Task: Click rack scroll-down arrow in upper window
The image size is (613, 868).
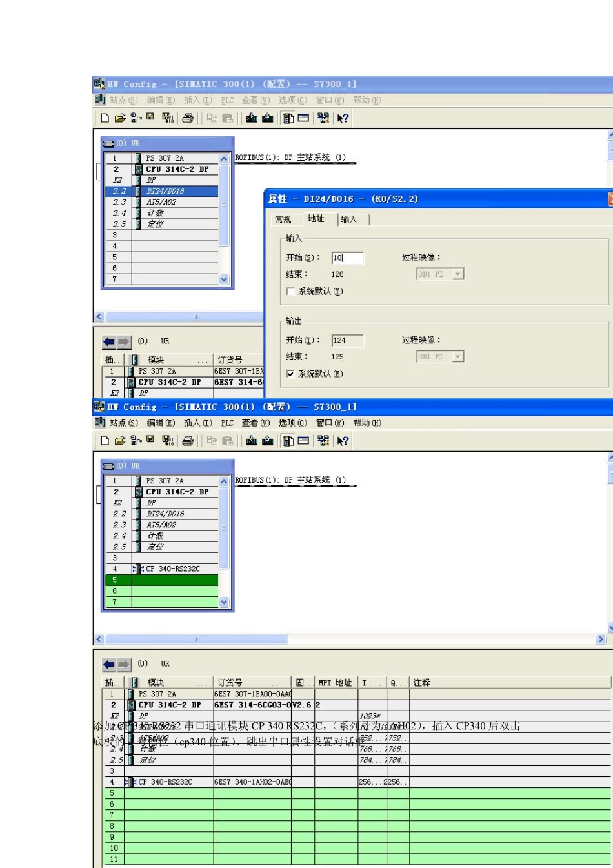Action: tap(224, 279)
